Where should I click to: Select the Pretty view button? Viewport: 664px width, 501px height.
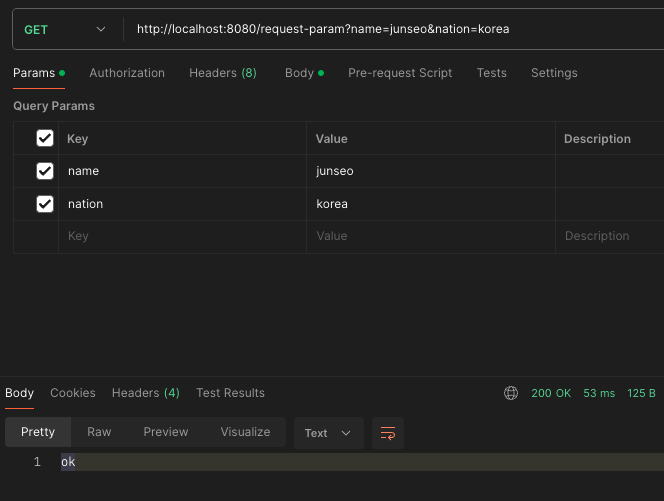point(38,432)
